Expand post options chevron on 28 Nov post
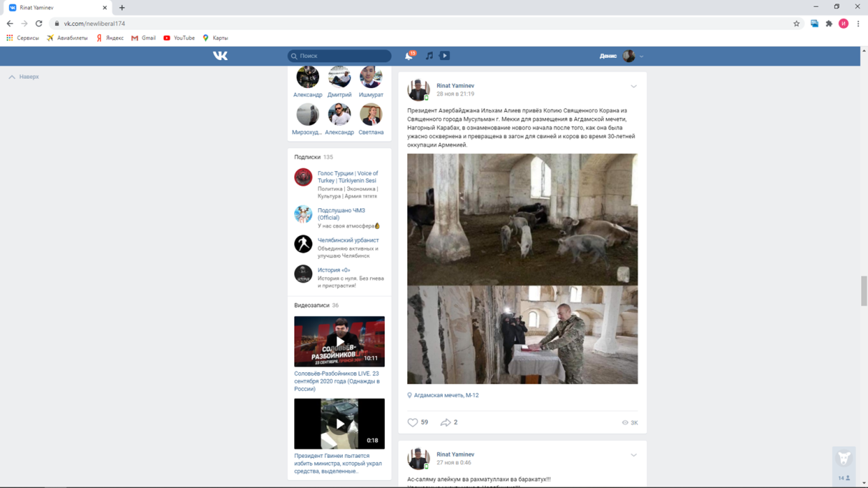 (x=633, y=87)
